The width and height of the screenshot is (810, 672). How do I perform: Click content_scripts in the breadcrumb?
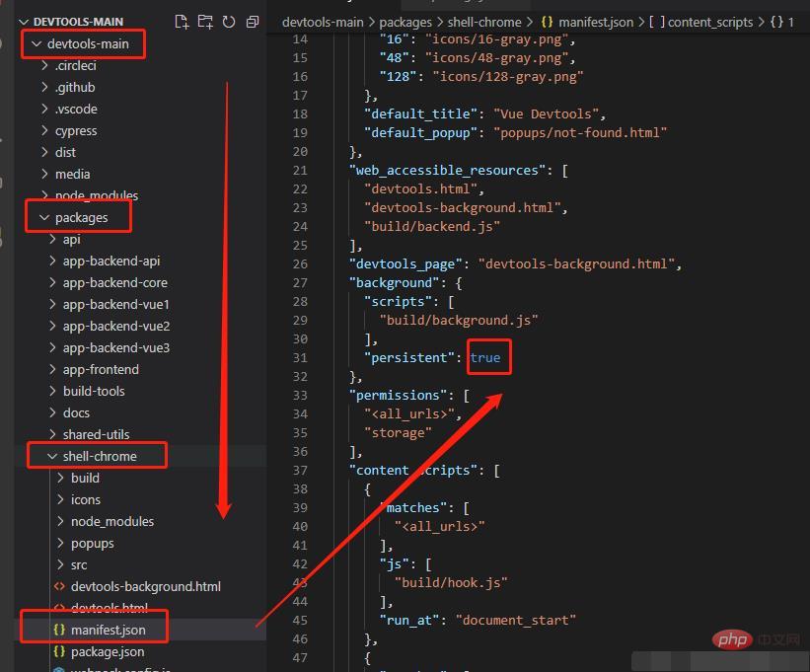[x=710, y=23]
